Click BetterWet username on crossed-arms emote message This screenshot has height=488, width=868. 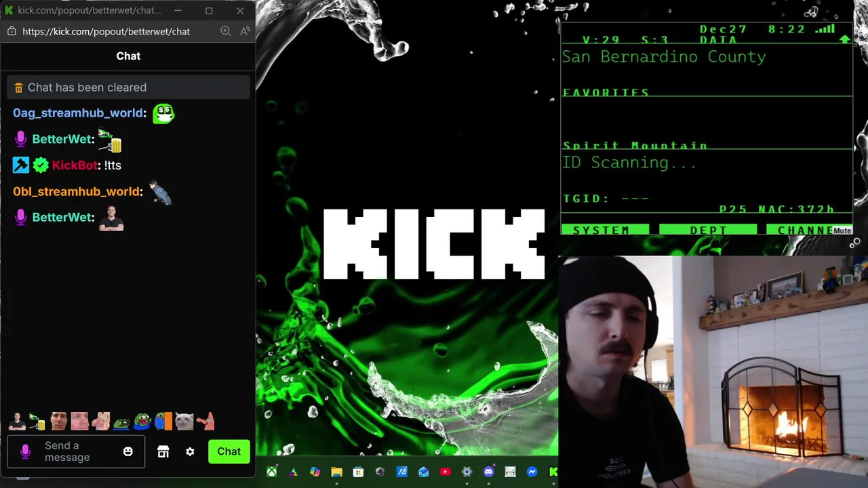pos(62,218)
